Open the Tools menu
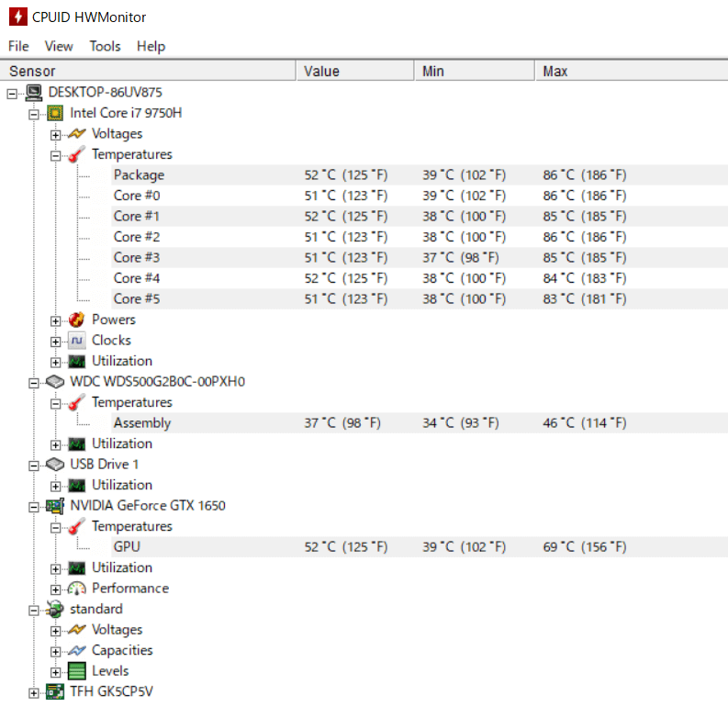 [105, 47]
